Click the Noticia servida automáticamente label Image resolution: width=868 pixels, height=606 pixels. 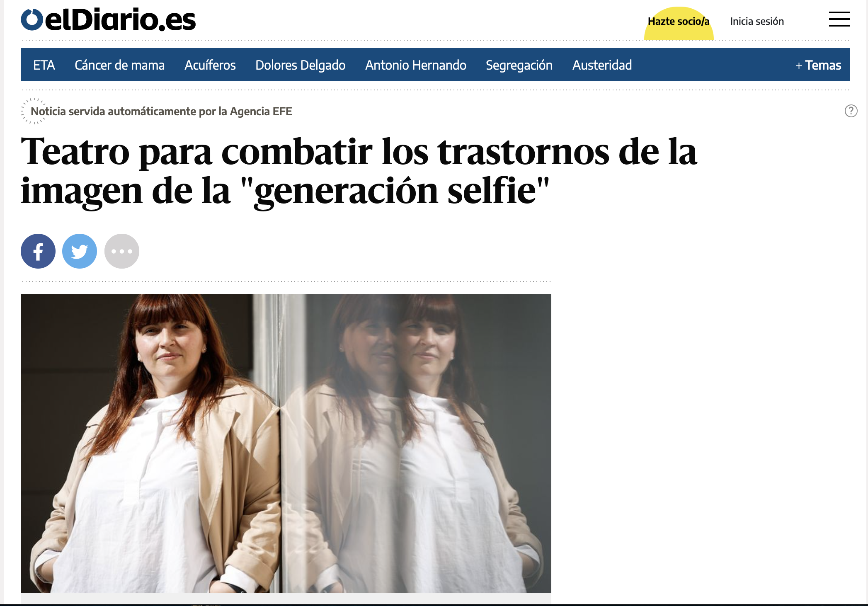coord(162,111)
